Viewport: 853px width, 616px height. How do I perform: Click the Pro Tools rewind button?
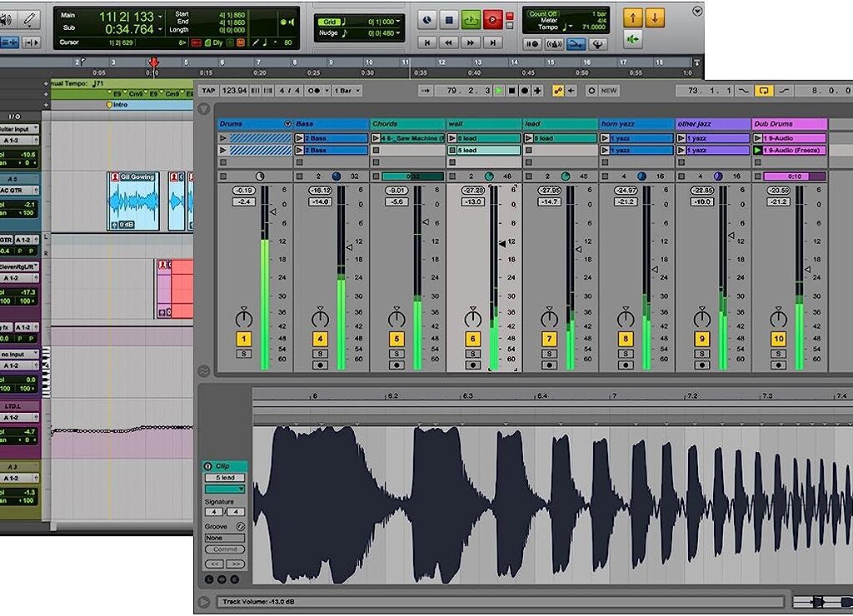[x=449, y=42]
